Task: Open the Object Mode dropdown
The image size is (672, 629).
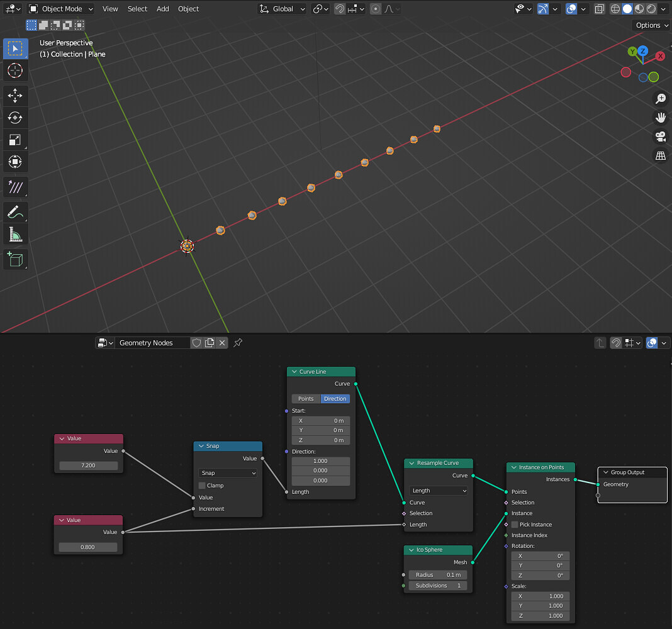Action: tap(61, 9)
